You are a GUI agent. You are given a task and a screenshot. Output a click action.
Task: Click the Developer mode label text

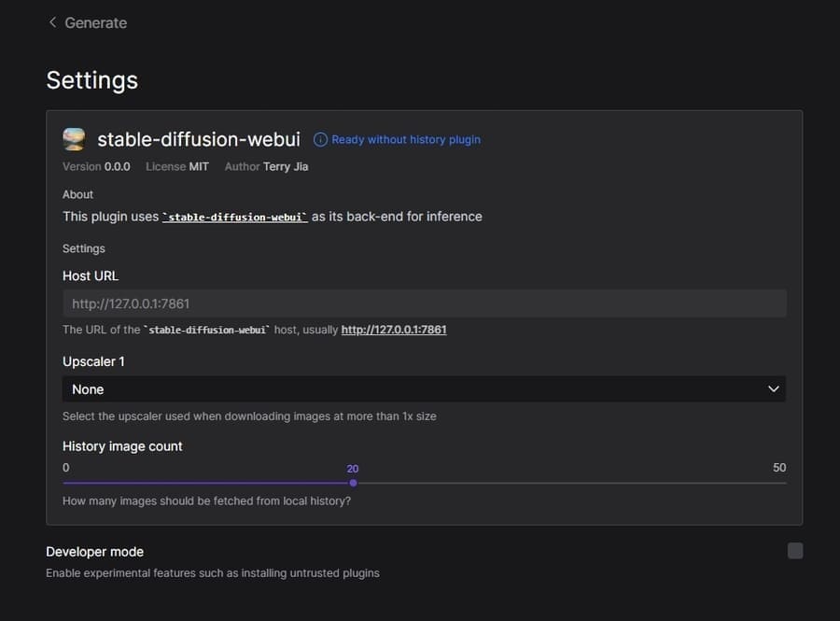pyautogui.click(x=95, y=552)
